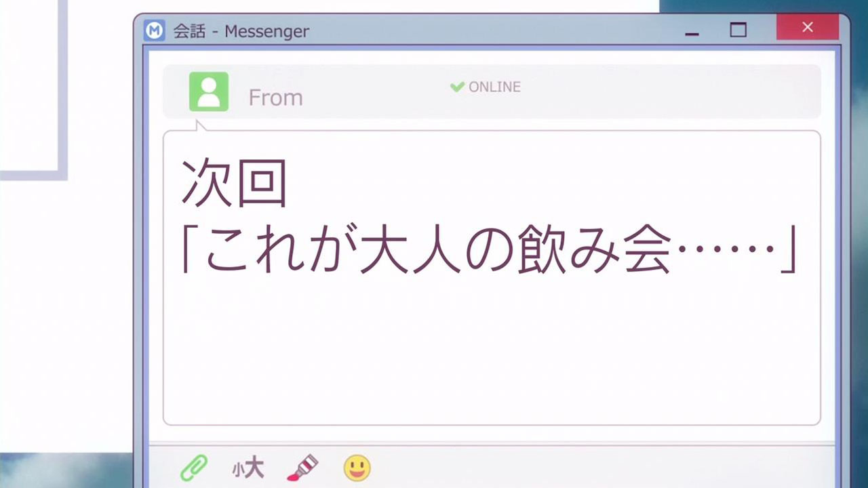
Task: Click the blue M Messenger app icon
Action: [155, 30]
